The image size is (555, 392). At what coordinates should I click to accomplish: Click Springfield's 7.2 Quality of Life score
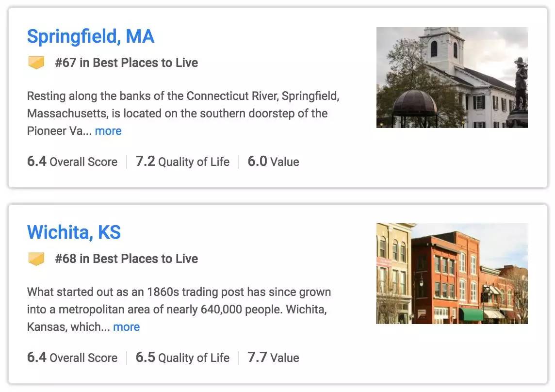click(x=182, y=162)
